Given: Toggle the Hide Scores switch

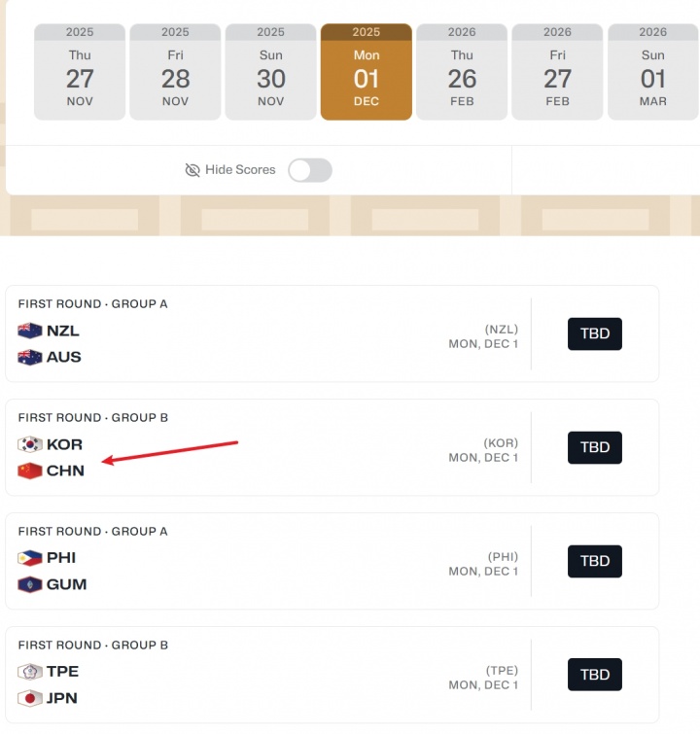Looking at the screenshot, I should [x=310, y=170].
